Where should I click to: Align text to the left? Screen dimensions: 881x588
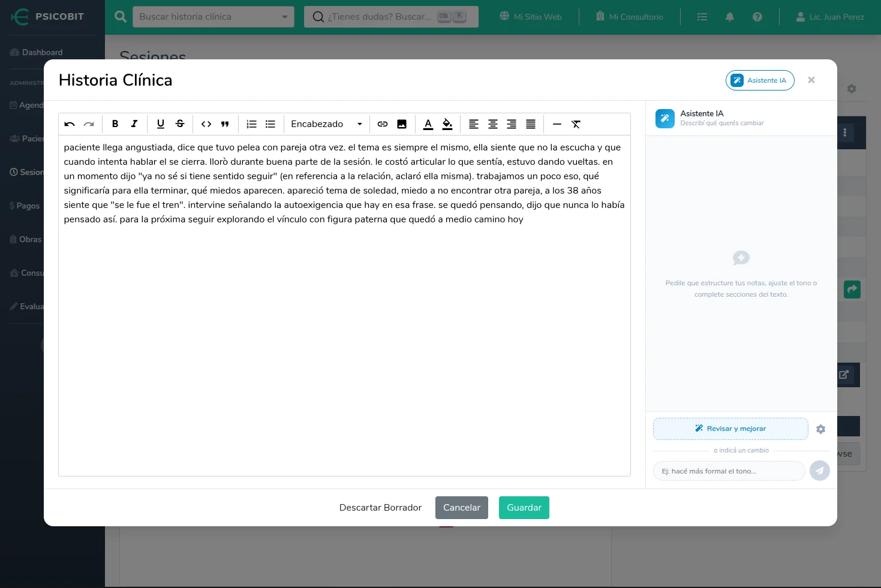[x=474, y=124]
